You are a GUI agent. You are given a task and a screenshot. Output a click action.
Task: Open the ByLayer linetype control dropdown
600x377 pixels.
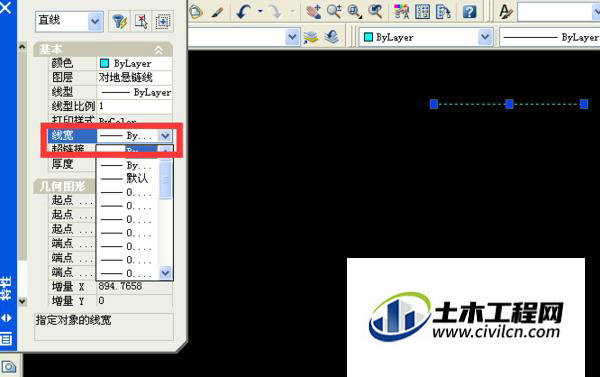point(550,37)
